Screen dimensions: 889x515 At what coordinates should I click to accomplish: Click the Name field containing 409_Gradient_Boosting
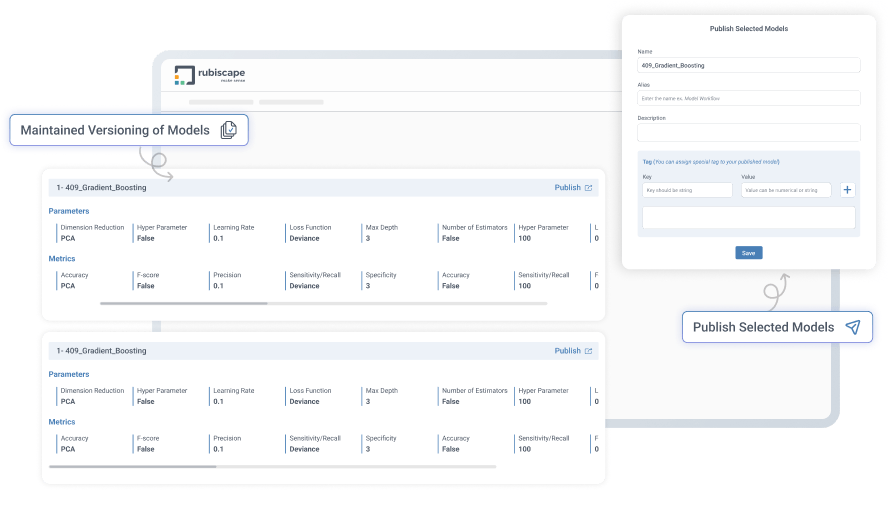(748, 65)
